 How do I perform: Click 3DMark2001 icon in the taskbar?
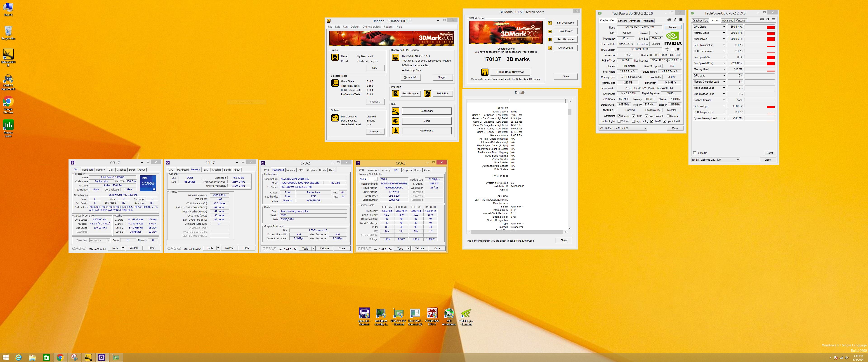[x=88, y=358]
